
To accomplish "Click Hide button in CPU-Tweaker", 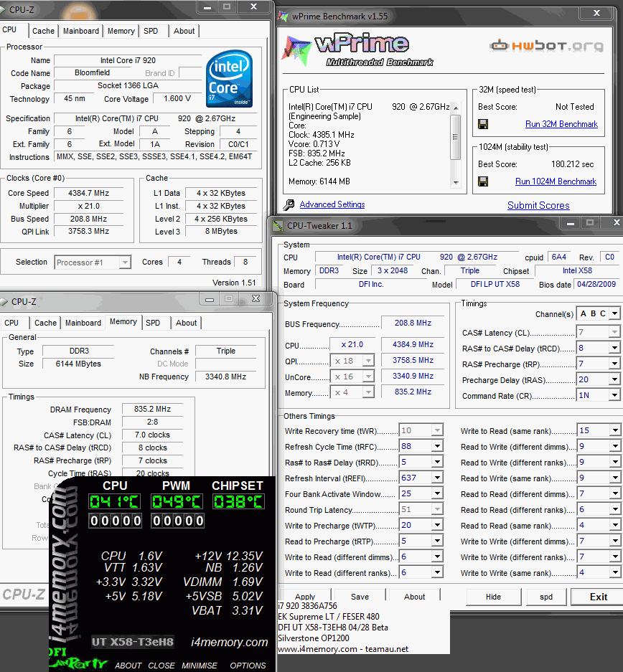I will 493,597.
